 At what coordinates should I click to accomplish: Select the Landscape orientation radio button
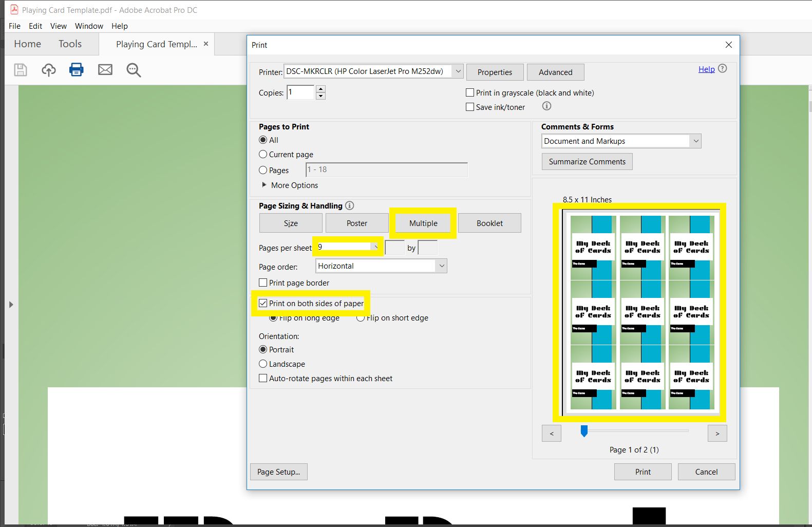(263, 364)
